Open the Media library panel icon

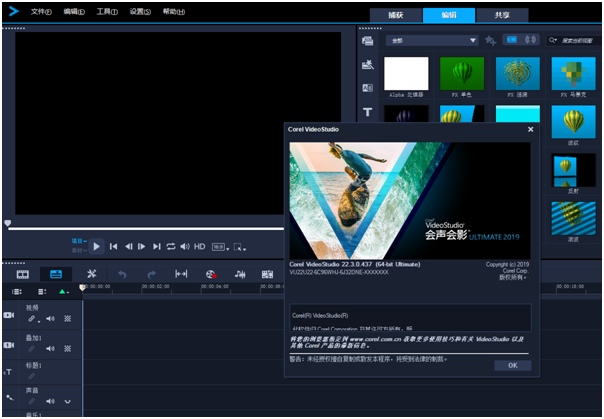click(x=367, y=40)
